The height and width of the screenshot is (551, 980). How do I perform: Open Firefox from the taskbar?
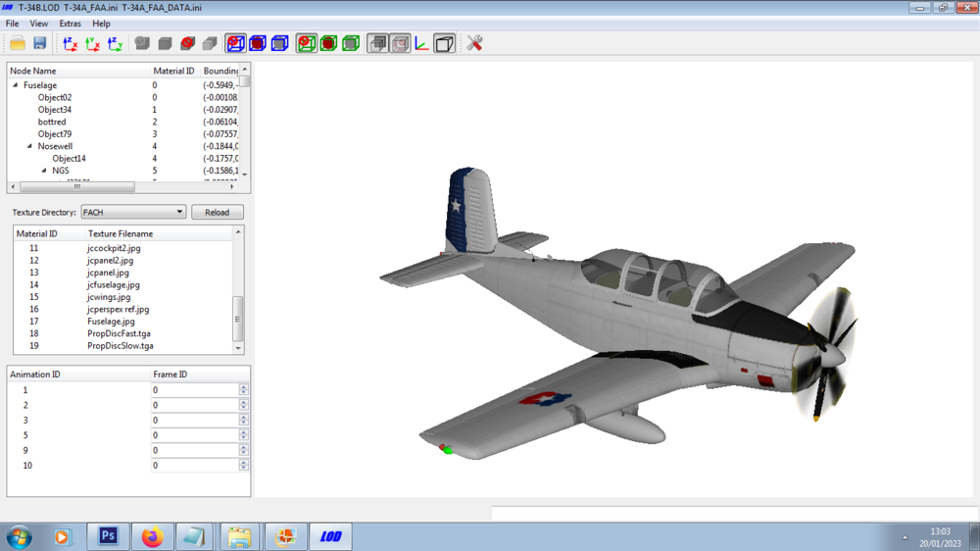(152, 536)
